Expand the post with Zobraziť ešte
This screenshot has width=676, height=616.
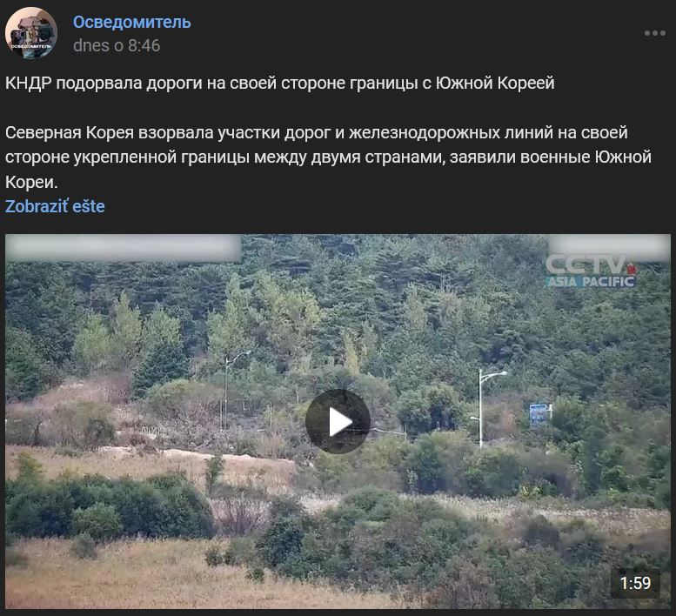(55, 206)
